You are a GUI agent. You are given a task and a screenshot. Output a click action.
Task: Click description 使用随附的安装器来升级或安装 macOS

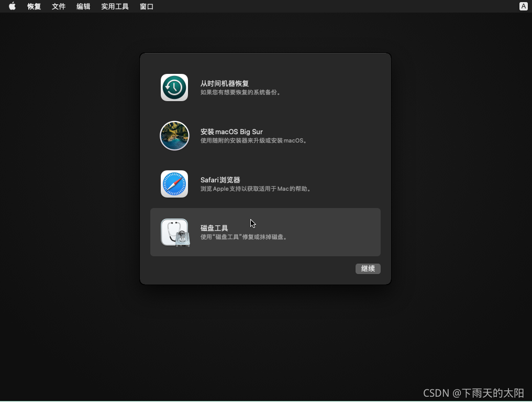(254, 140)
